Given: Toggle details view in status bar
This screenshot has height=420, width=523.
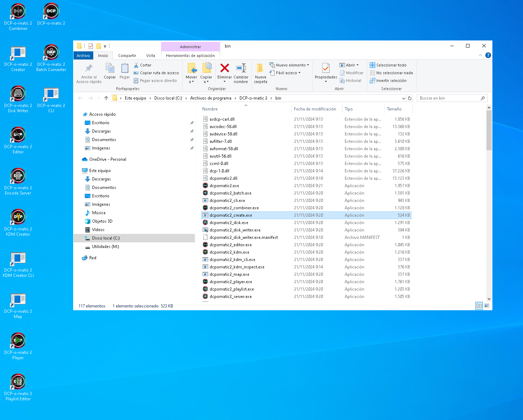Looking at the screenshot, I should [x=479, y=306].
